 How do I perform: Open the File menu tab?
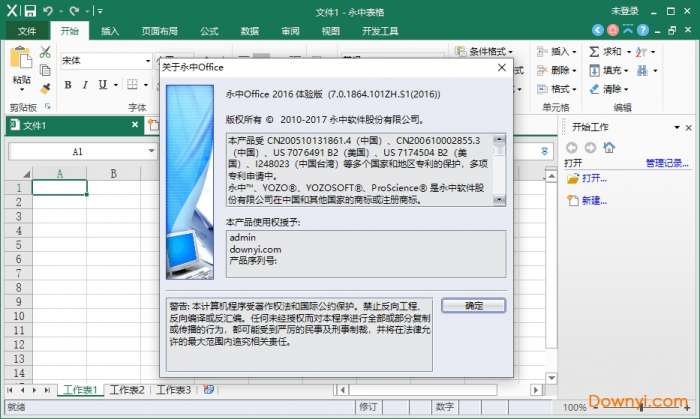(27, 31)
